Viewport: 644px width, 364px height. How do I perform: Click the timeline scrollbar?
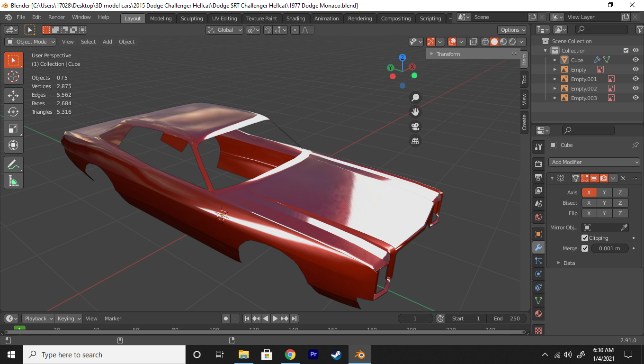[265, 332]
